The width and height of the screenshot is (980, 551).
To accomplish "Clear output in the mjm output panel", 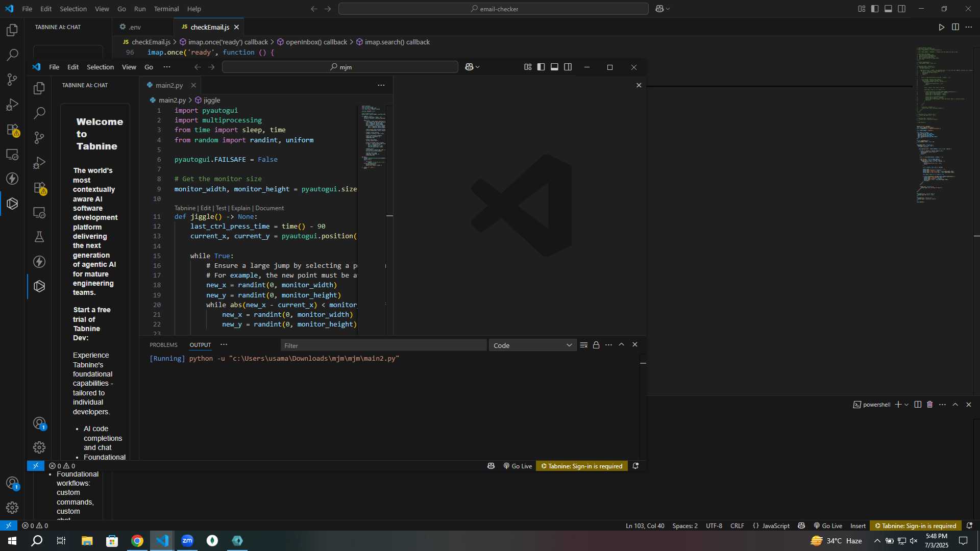I will tap(584, 345).
